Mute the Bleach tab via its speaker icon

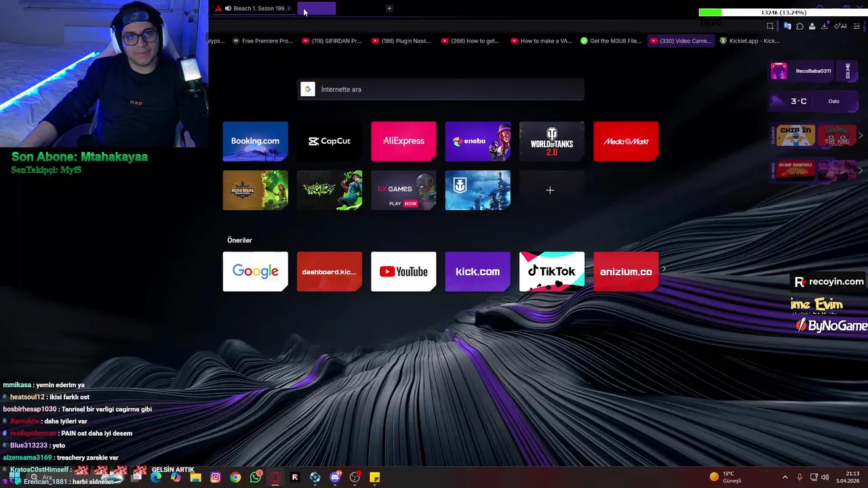point(228,8)
